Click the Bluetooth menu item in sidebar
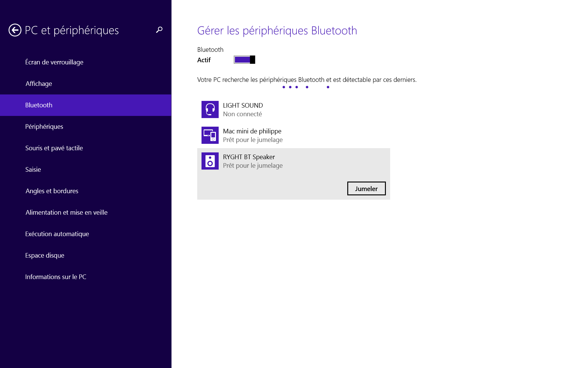The height and width of the screenshot is (368, 588). tap(39, 105)
